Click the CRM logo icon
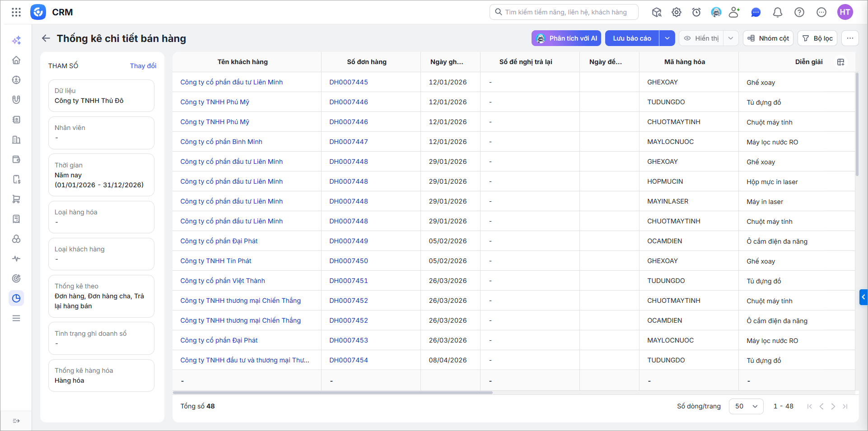868x431 pixels. coord(38,12)
